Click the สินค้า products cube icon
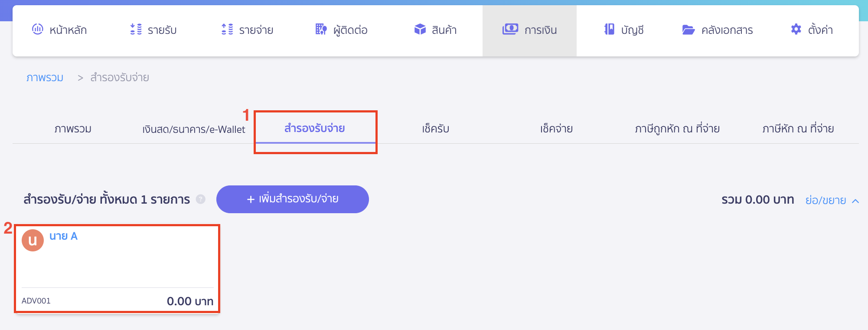Image resolution: width=868 pixels, height=330 pixels. click(x=419, y=30)
